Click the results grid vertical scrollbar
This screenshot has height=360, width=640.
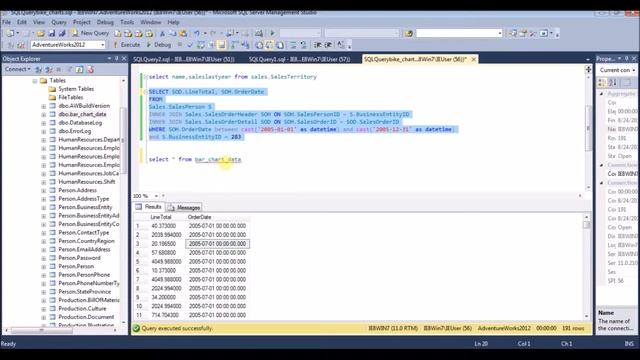587,266
